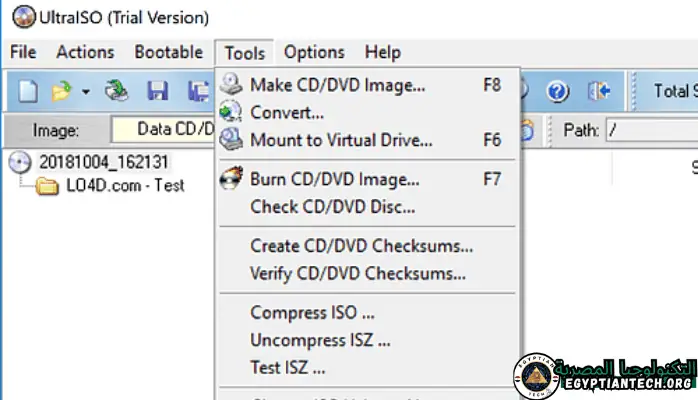The height and width of the screenshot is (400, 698).
Task: Open the File menu
Action: [22, 52]
